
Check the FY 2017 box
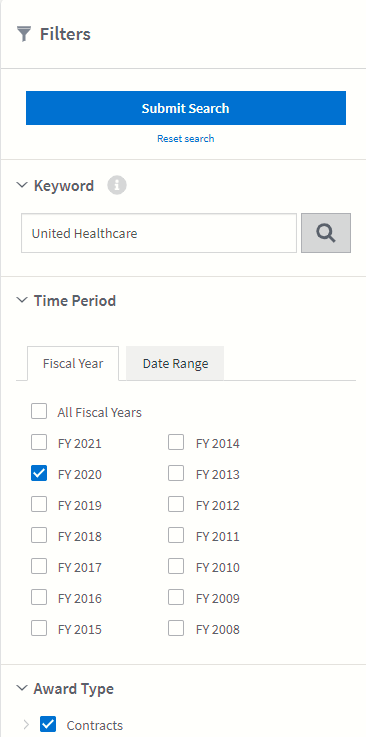[x=39, y=566]
